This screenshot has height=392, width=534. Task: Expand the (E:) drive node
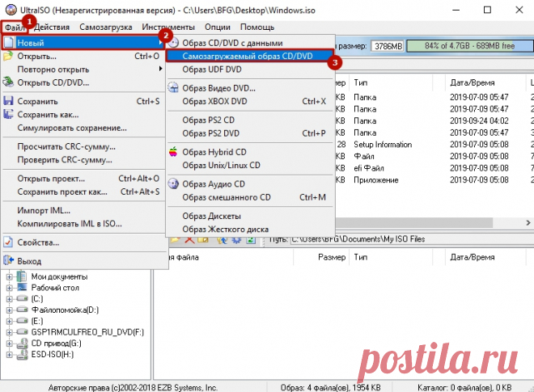click(x=10, y=321)
